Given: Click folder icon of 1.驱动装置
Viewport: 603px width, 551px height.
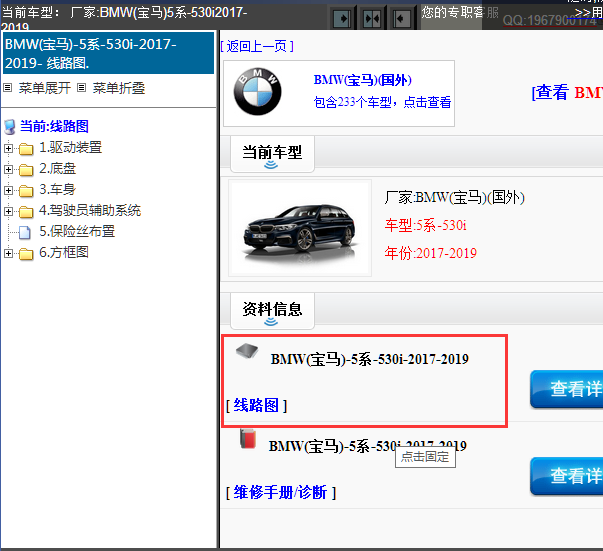Looking at the screenshot, I should 26,148.
